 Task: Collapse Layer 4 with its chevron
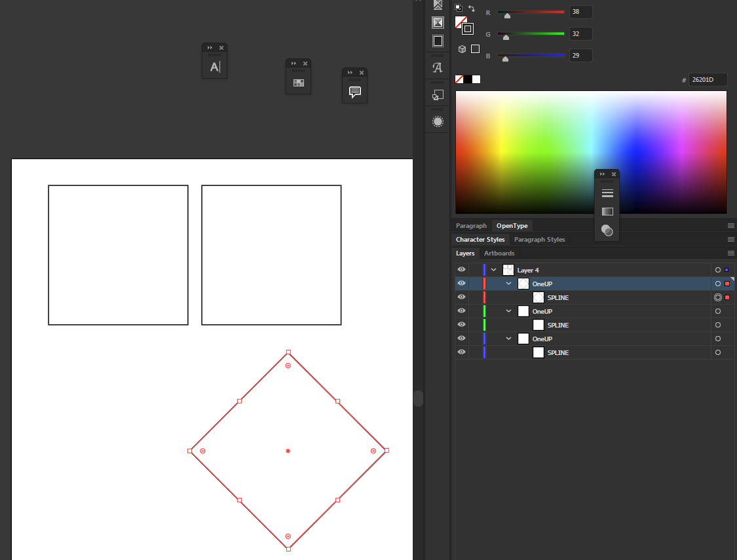point(493,270)
